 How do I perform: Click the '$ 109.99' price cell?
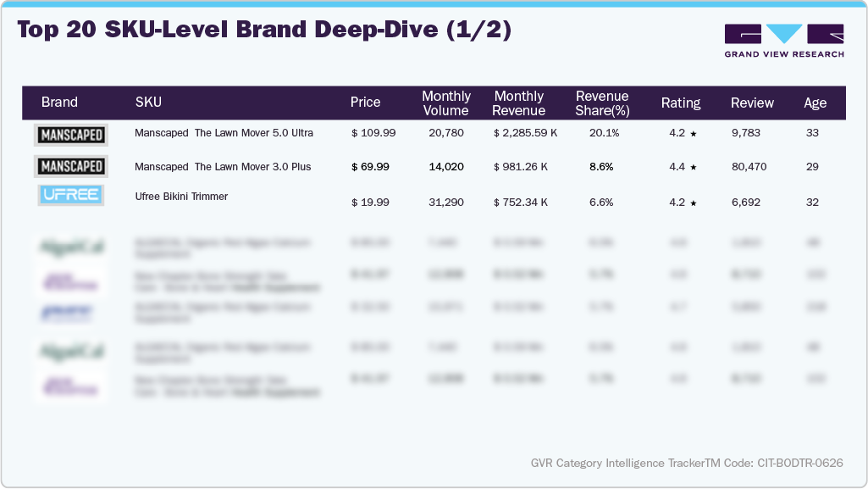tap(373, 133)
